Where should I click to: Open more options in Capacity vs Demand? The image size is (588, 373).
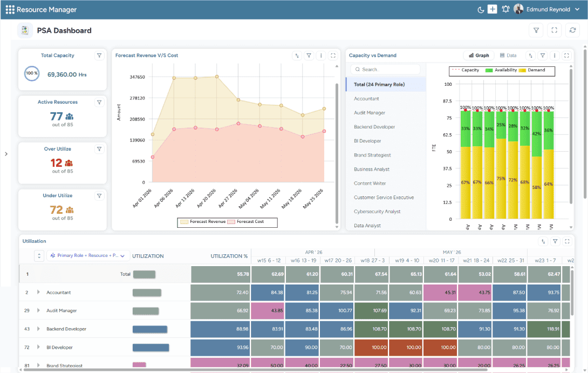point(554,56)
